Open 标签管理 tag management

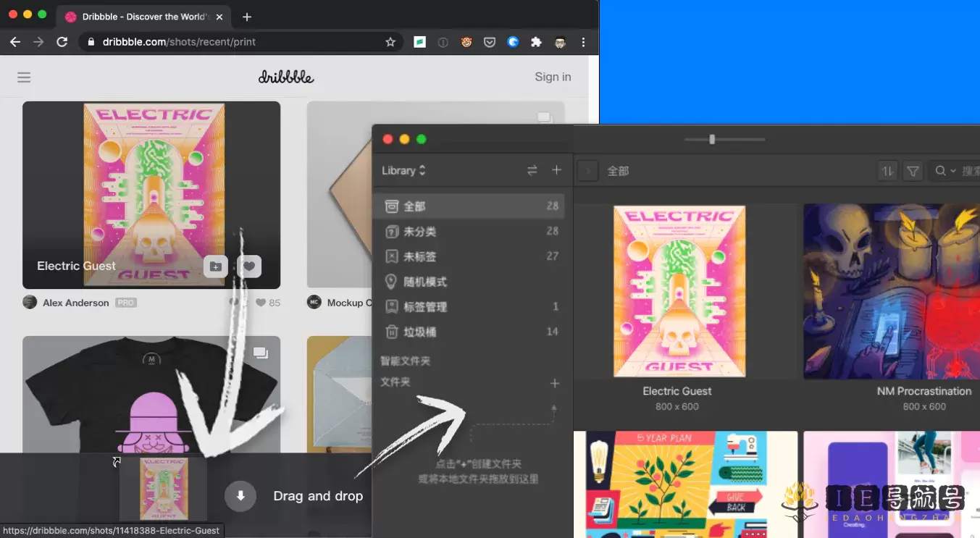(469, 307)
